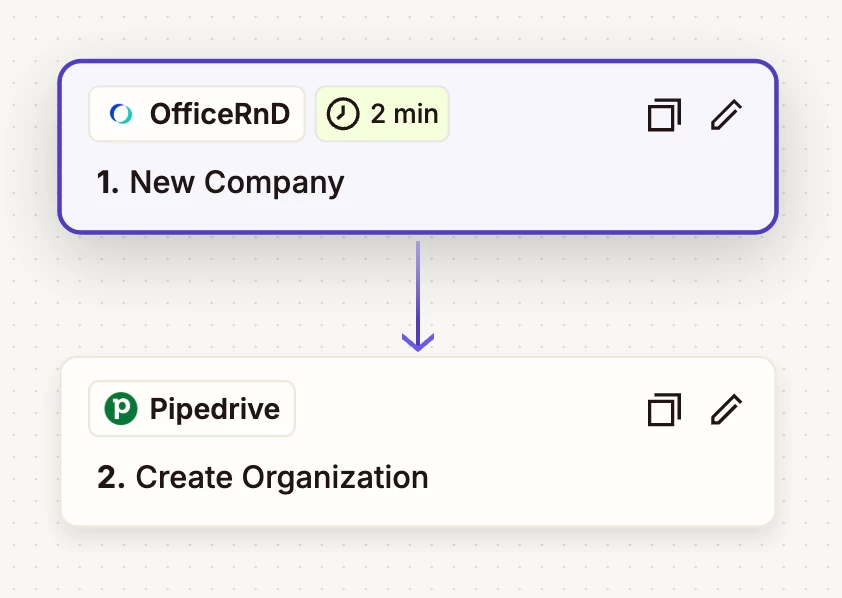The image size is (842, 598).
Task: Click the Pipedrive app badge
Action: (x=192, y=409)
